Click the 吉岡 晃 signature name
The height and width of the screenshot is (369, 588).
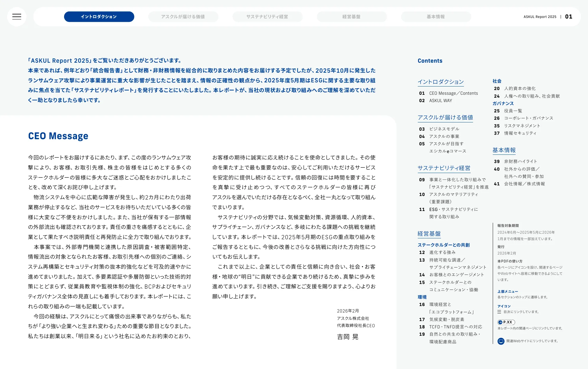tap(348, 337)
